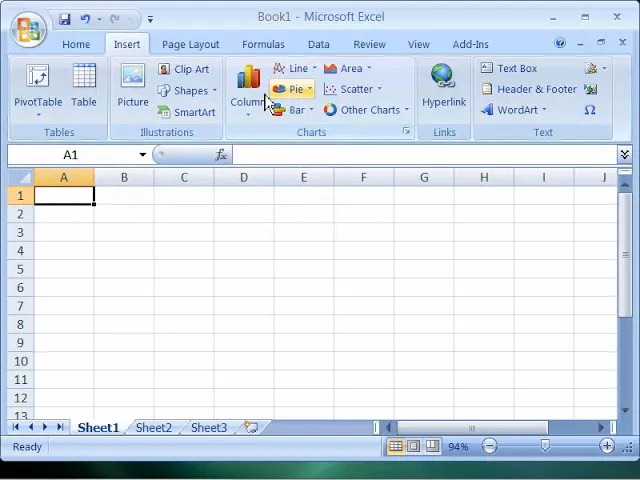Insert a Hyperlink

click(x=444, y=86)
